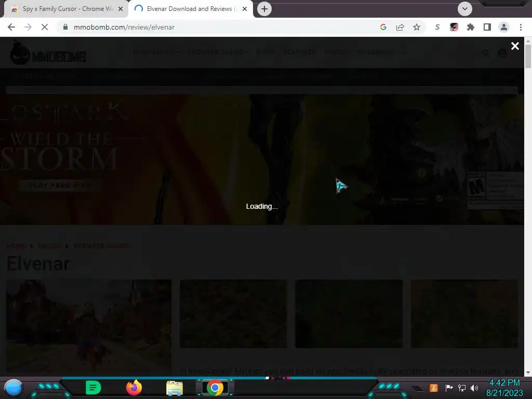Open the custom cursor extension icon
This screenshot has width=532, height=399.
pos(454,27)
